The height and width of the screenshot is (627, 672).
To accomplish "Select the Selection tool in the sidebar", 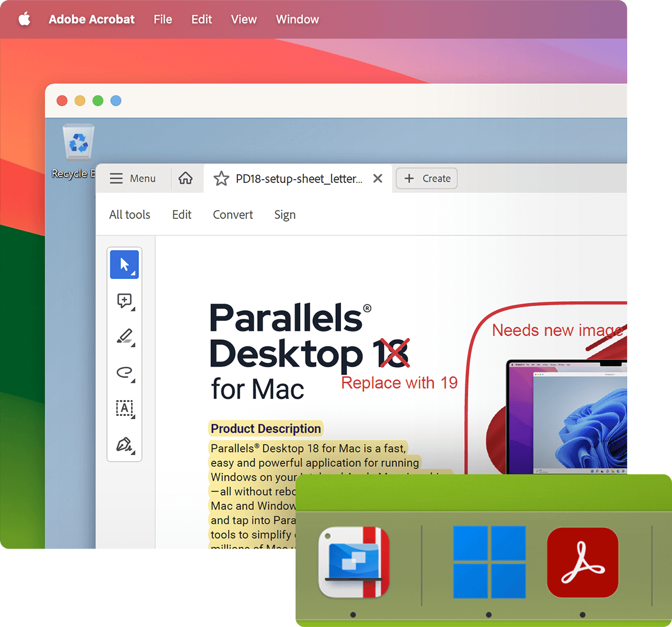I will tap(123, 263).
